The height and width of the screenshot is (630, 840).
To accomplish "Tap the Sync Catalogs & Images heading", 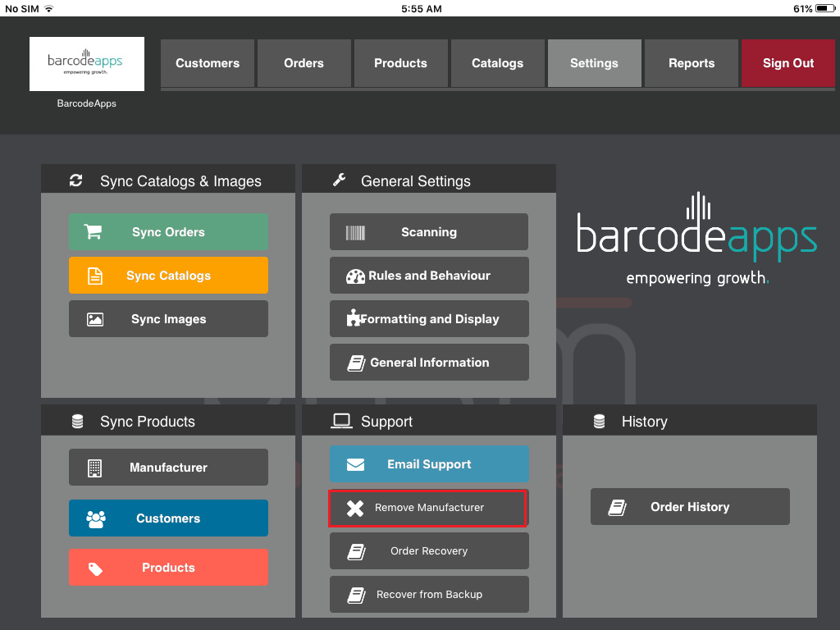I will [180, 181].
